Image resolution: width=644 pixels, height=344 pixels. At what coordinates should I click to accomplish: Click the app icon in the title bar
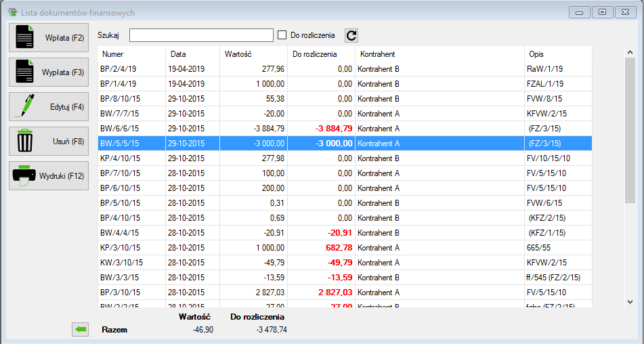[12, 12]
